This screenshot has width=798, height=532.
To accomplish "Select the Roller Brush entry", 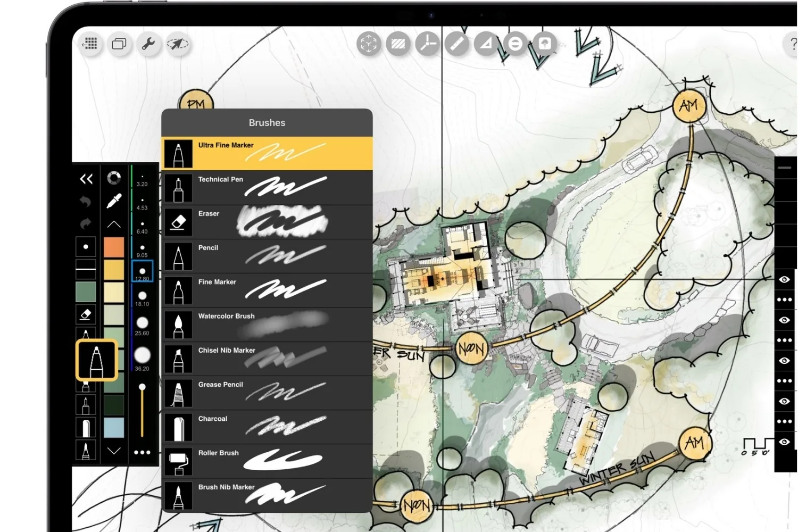I will pyautogui.click(x=267, y=461).
